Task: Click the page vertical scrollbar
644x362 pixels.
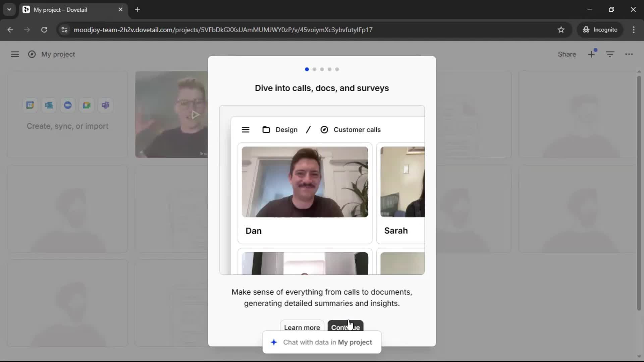Action: click(x=639, y=193)
